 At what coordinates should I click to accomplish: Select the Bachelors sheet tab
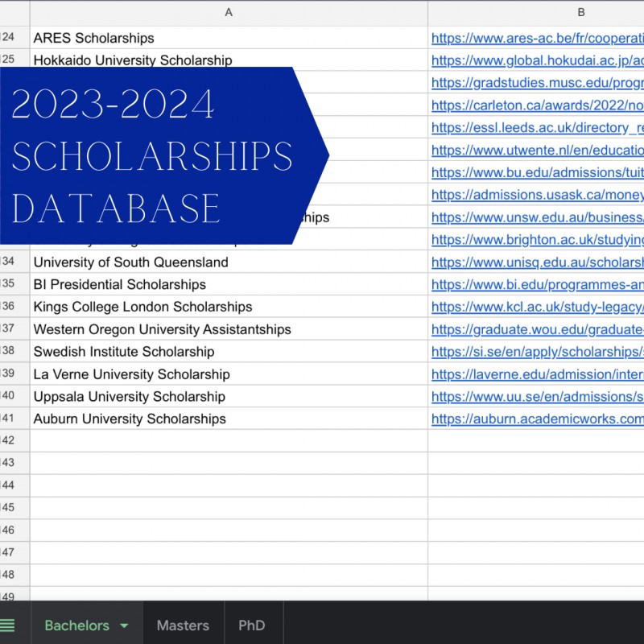[77, 625]
